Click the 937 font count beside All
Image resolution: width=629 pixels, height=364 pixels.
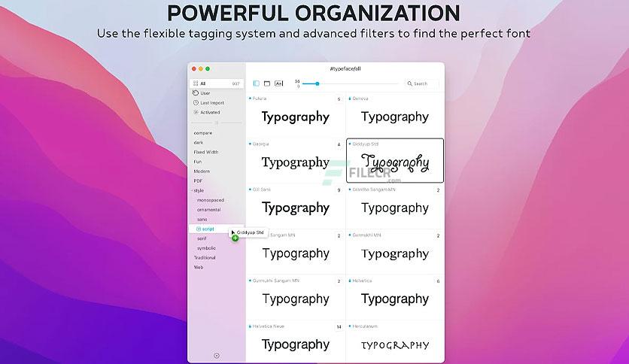coord(236,83)
